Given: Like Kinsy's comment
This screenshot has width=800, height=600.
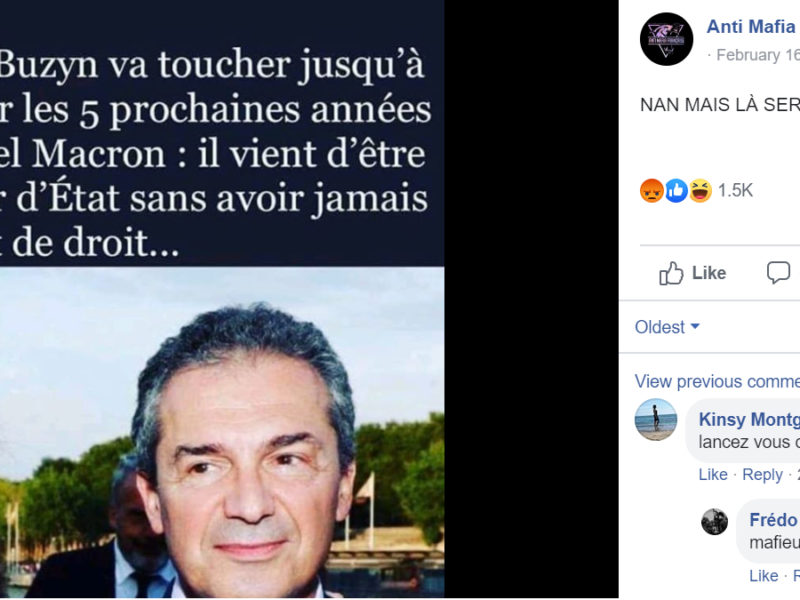Looking at the screenshot, I should (713, 474).
